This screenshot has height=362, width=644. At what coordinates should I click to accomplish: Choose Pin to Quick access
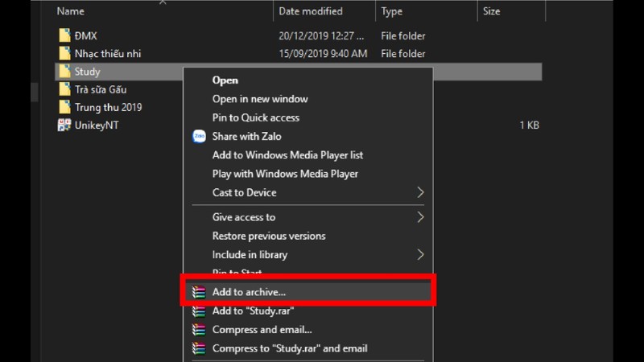(x=255, y=117)
